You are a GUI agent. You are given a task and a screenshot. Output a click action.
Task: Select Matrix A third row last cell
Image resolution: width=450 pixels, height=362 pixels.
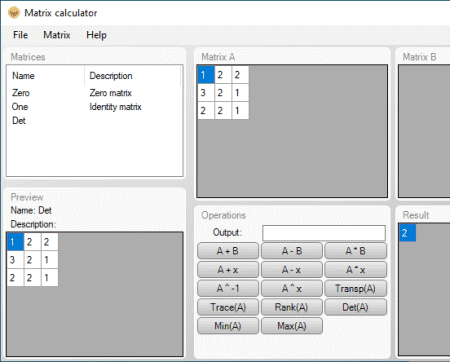point(240,111)
